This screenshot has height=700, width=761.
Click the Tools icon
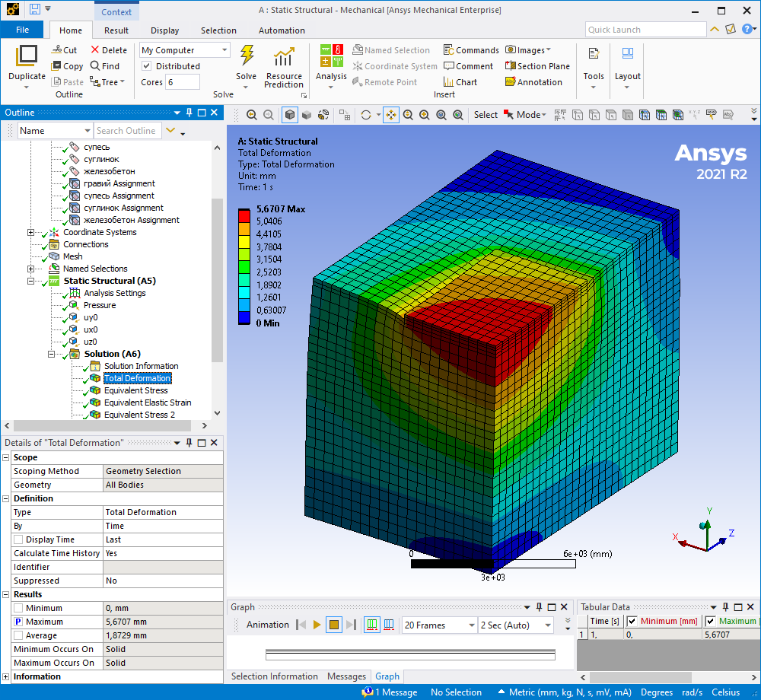click(x=594, y=53)
